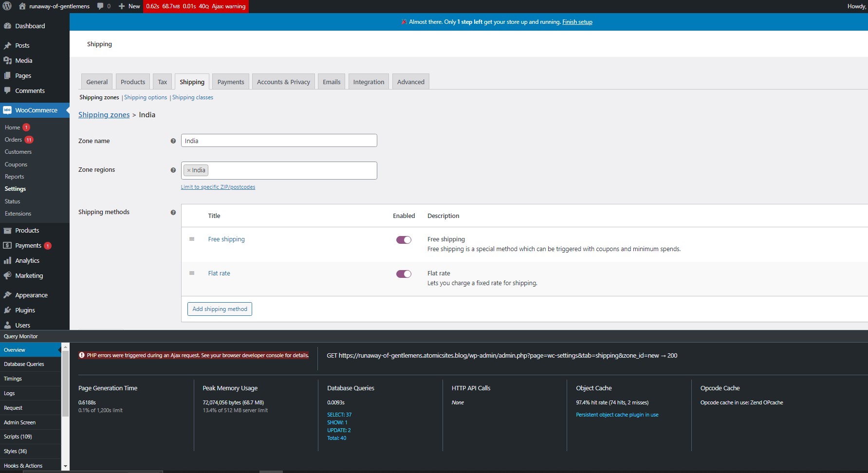Open the Flat rate method title link
Viewport: 868px width, 473px height.
coord(219,273)
